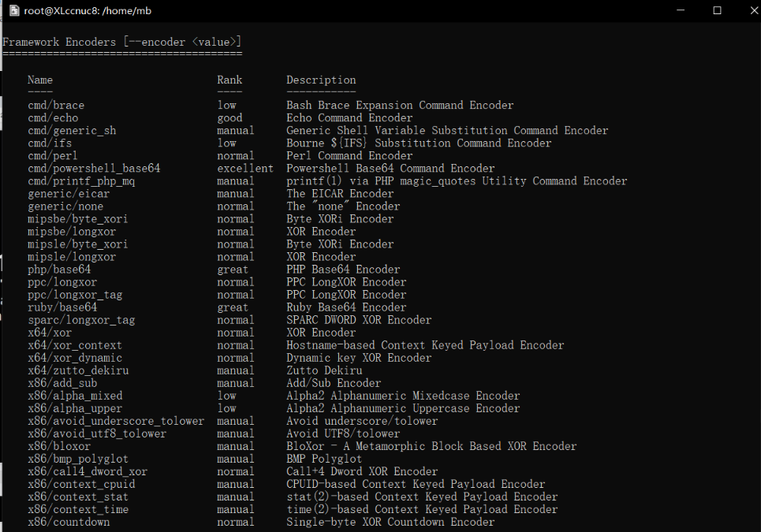761x532 pixels.
Task: Click the 'good' rank for cmd/echo
Action: point(229,118)
